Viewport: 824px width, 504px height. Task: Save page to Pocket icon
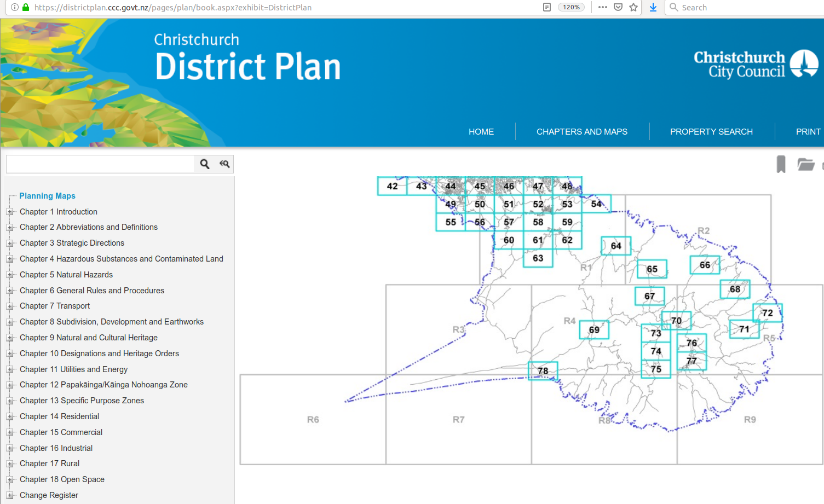(x=618, y=7)
